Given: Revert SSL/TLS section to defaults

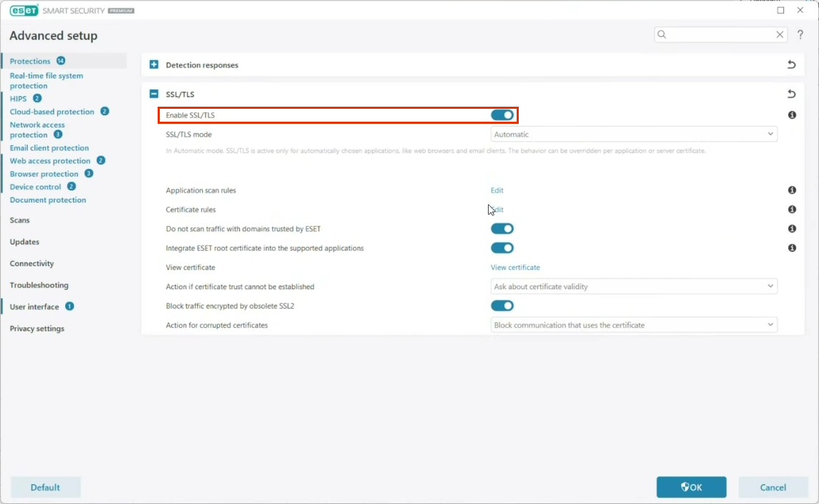Looking at the screenshot, I should tap(791, 94).
